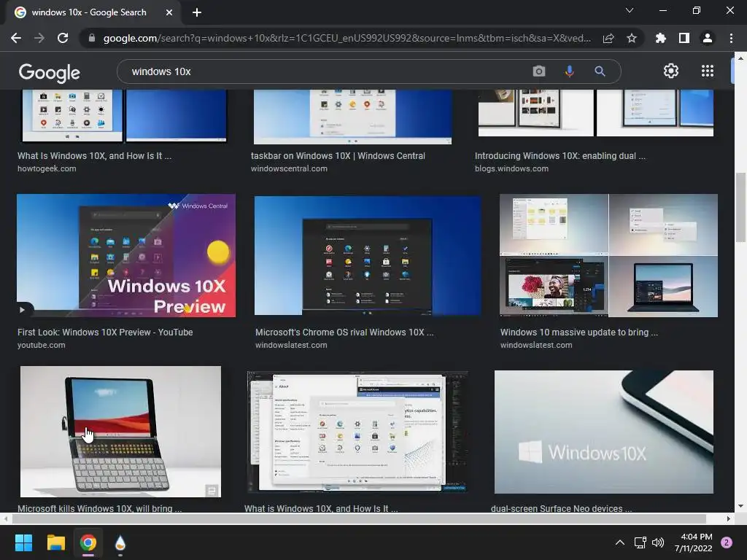The image size is (747, 560).
Task: Click the vertical page scrollbar thumb
Action: [x=740, y=208]
